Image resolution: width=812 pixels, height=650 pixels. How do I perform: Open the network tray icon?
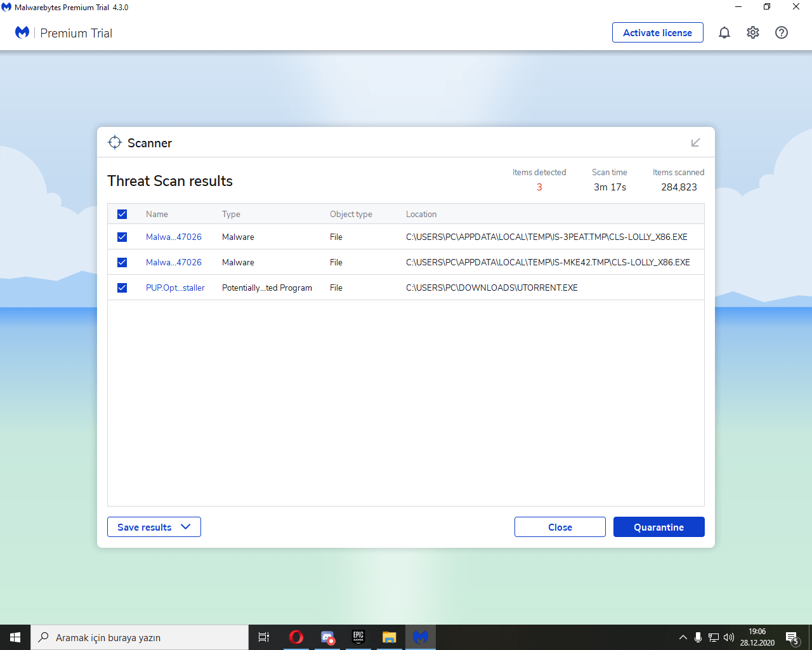[714, 637]
